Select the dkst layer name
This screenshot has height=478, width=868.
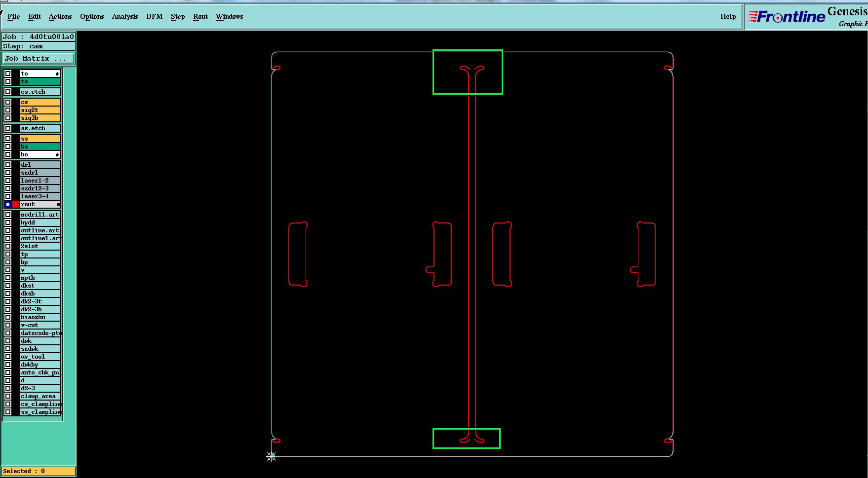tap(40, 286)
